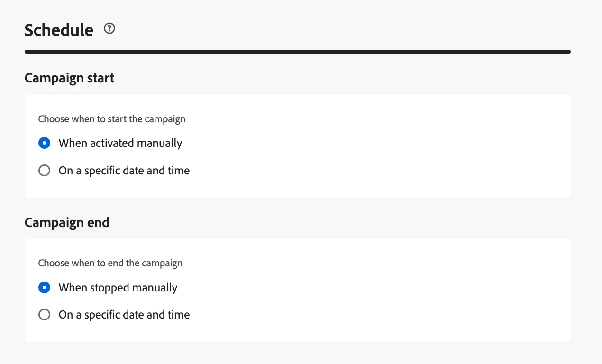Click the blue dot inside 'When stopped manually' radio
The width and height of the screenshot is (602, 364).
click(44, 288)
